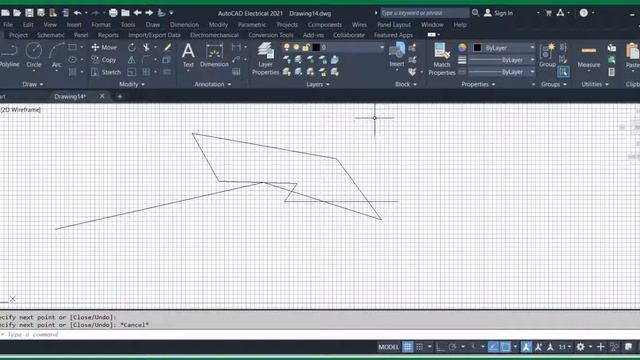The image size is (640, 360).
Task: Select the Circle draw tool
Action: click(x=33, y=55)
